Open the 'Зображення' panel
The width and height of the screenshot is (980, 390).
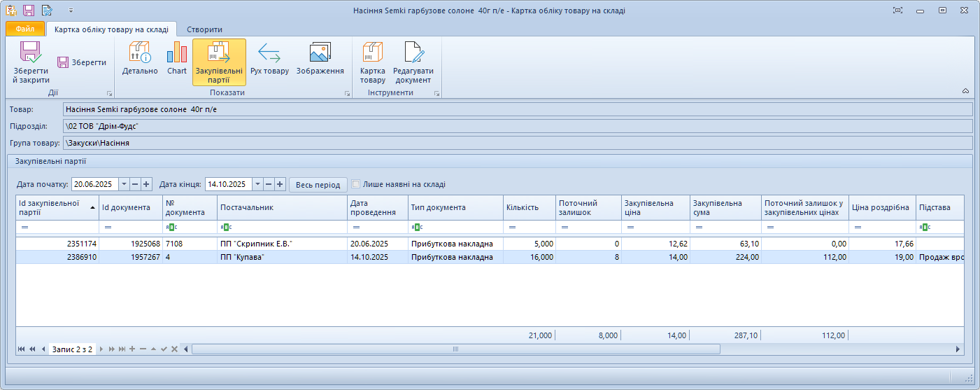320,59
